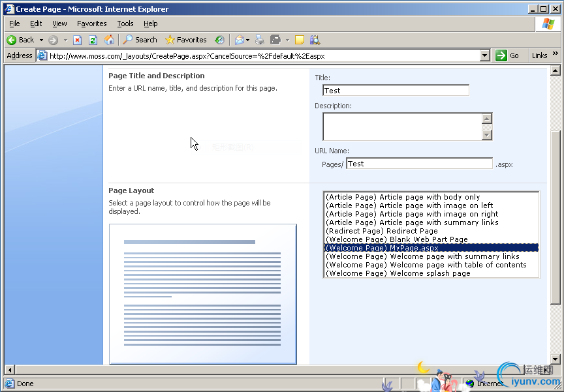Click the Stop loading icon

pyautogui.click(x=77, y=40)
